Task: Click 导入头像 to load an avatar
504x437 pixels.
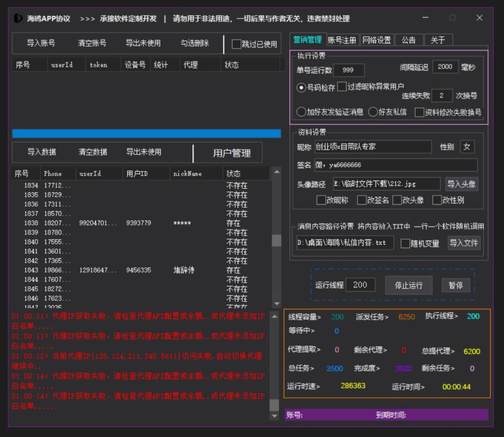Action: click(x=462, y=184)
